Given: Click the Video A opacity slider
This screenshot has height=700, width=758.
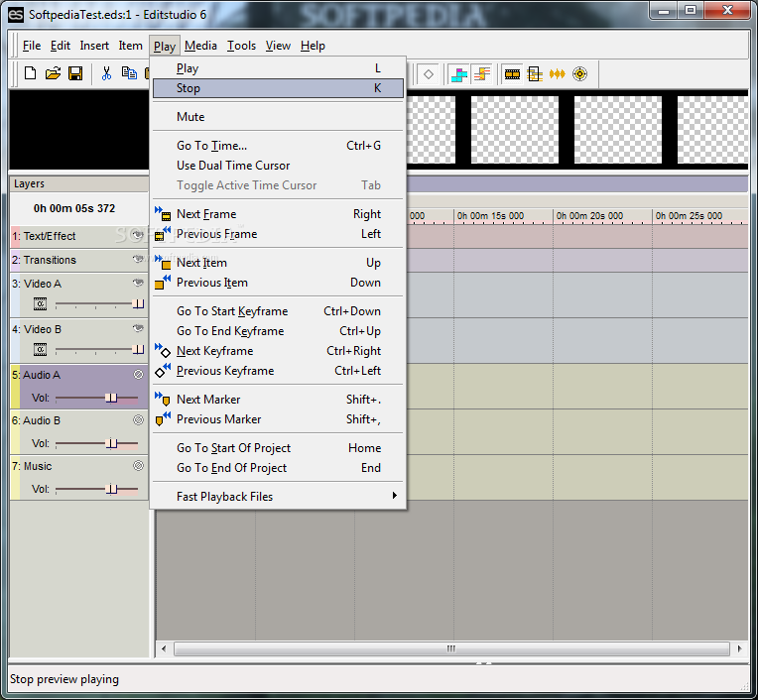Looking at the screenshot, I should [99, 303].
